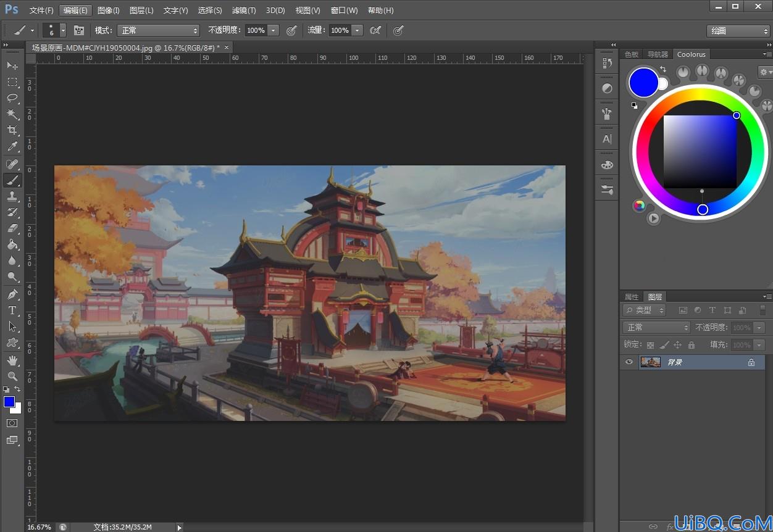Select the Rectangular Marquee tool

[12, 81]
